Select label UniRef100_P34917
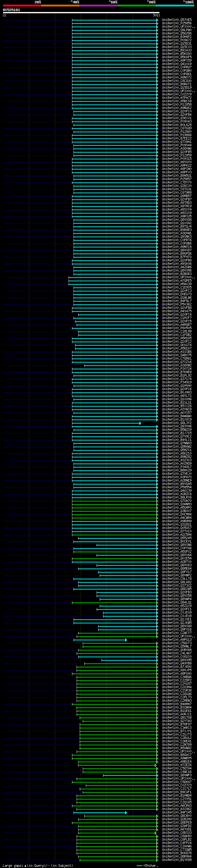This screenshot has height=868, width=197. click(x=176, y=467)
